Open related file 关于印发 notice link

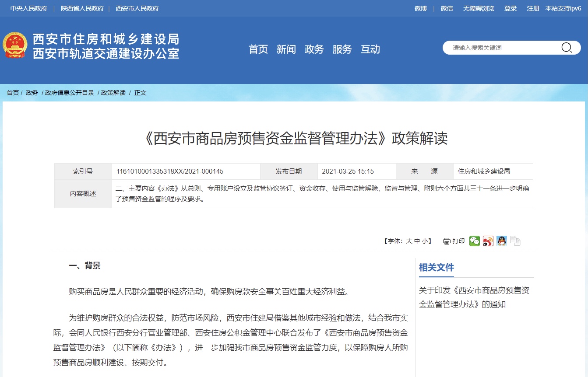click(474, 297)
